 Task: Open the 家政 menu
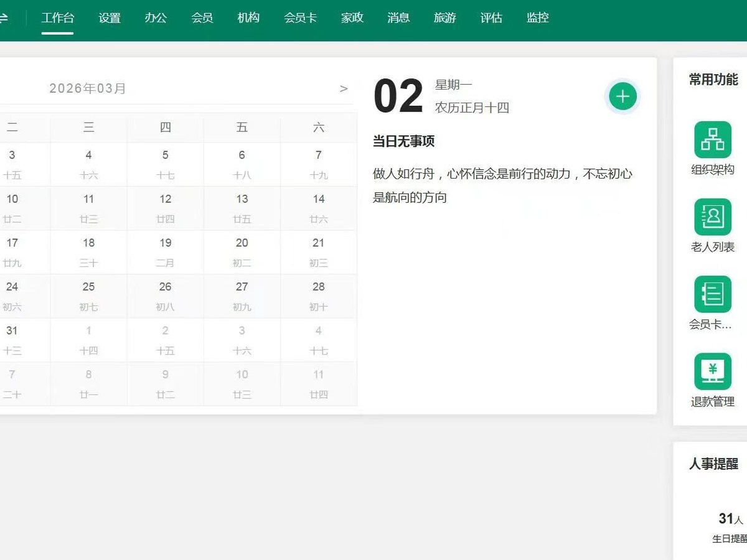352,17
